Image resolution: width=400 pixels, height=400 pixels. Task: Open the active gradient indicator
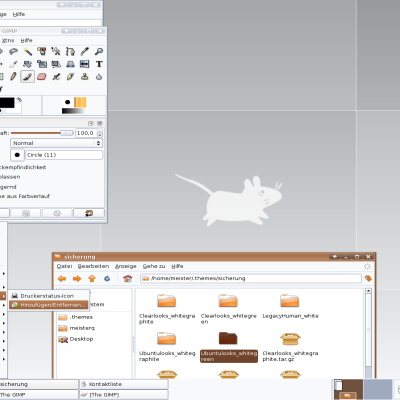pyautogui.click(x=73, y=111)
